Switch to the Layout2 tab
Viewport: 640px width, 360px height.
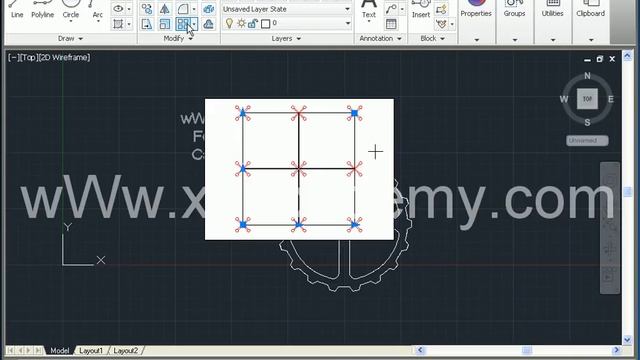point(125,351)
